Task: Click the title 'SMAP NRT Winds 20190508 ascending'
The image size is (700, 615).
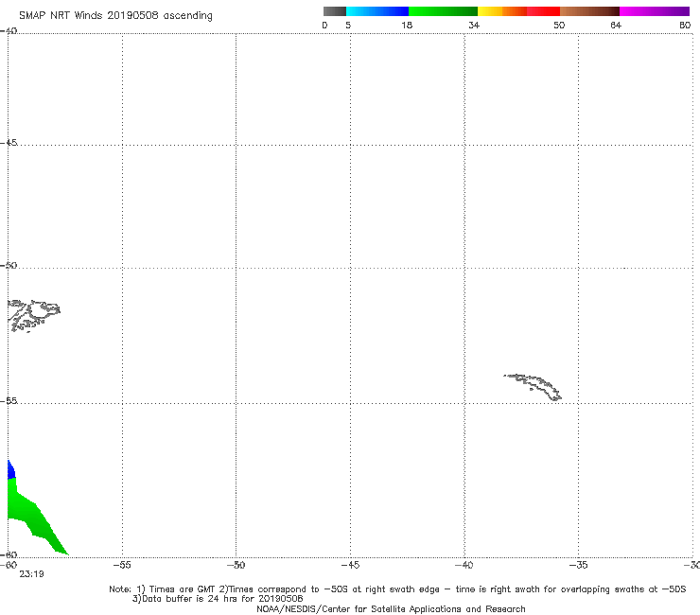Action: point(115,15)
